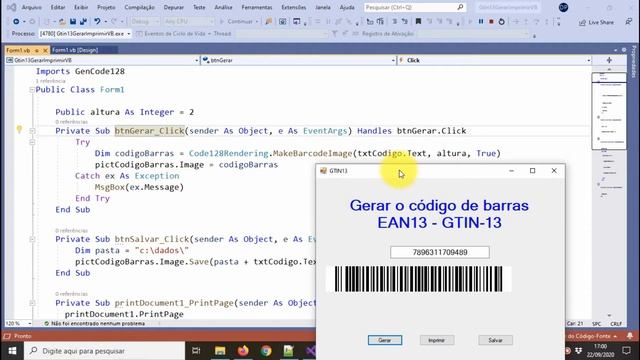
Task: Click the toolbar icon left of the bookmark flag
Action: pyautogui.click(x=404, y=21)
